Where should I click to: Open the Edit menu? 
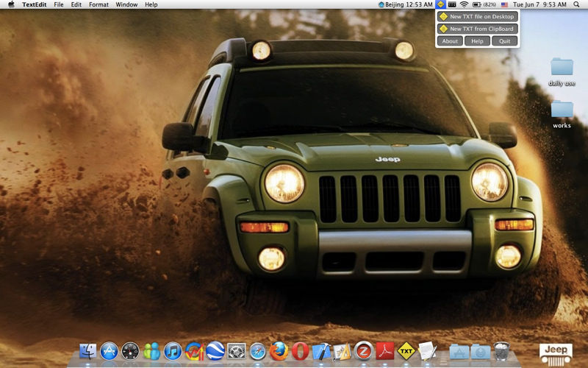pyautogui.click(x=76, y=4)
